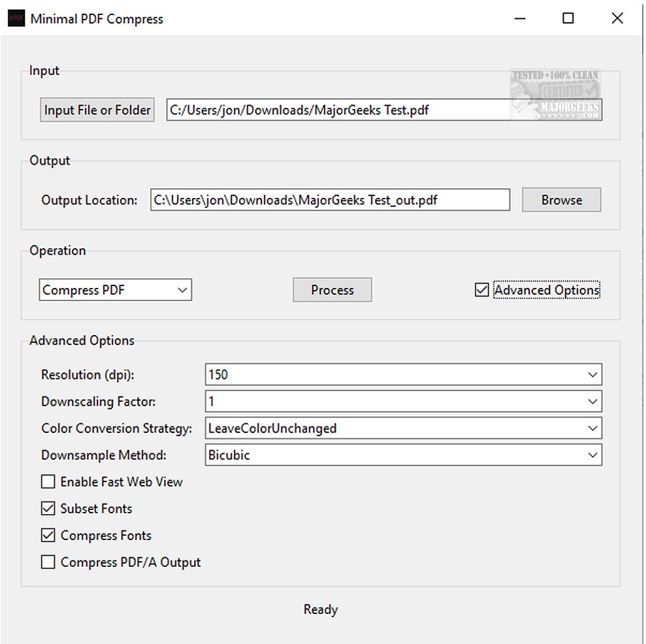The image size is (646, 644).
Task: Disable Compress Fonts
Action: click(x=48, y=535)
